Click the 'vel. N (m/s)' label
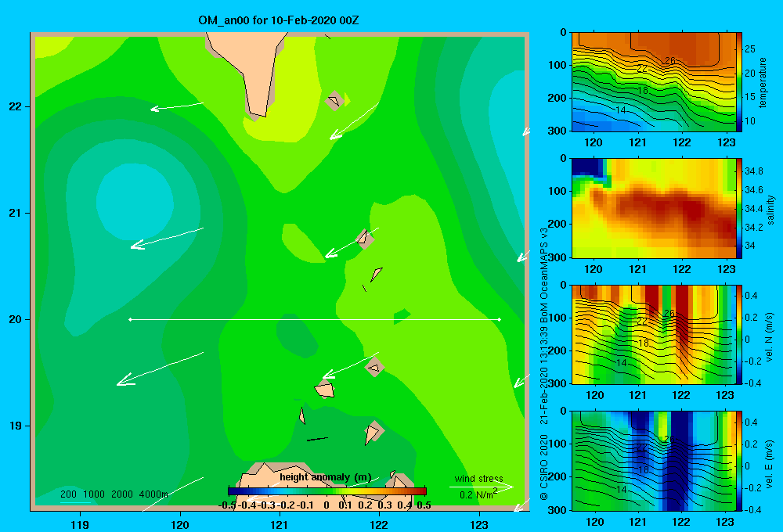This screenshot has height=532, width=783. [769, 337]
